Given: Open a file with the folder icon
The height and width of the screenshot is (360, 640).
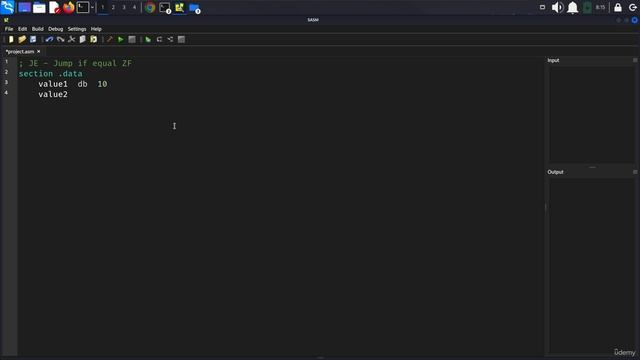Looking at the screenshot, I should click(x=22, y=39).
